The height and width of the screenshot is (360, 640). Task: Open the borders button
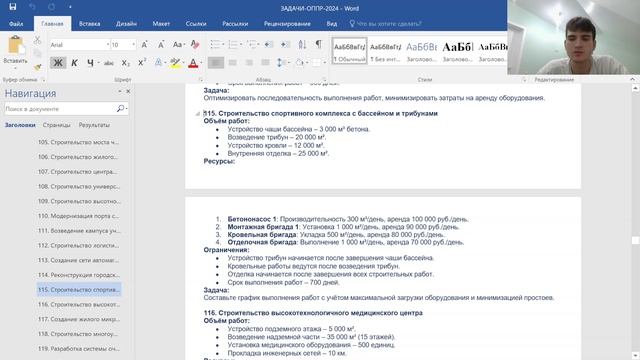[316, 62]
